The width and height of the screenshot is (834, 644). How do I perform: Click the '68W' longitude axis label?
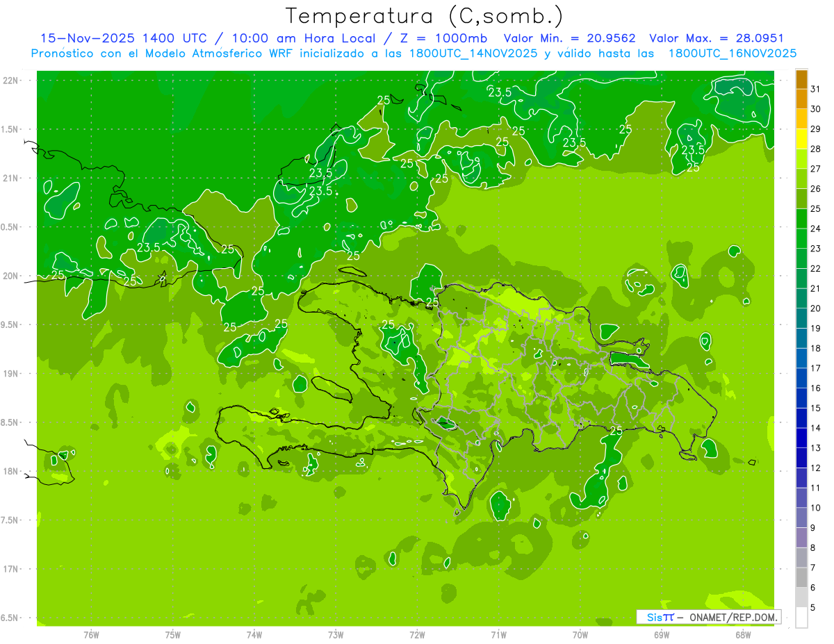pyautogui.click(x=743, y=634)
